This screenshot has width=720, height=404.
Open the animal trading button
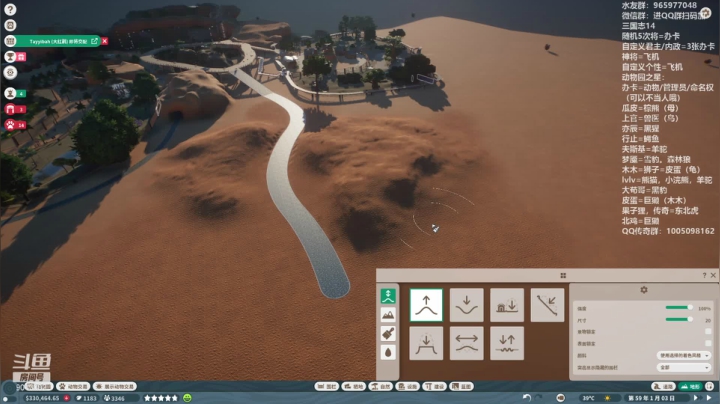[73, 387]
